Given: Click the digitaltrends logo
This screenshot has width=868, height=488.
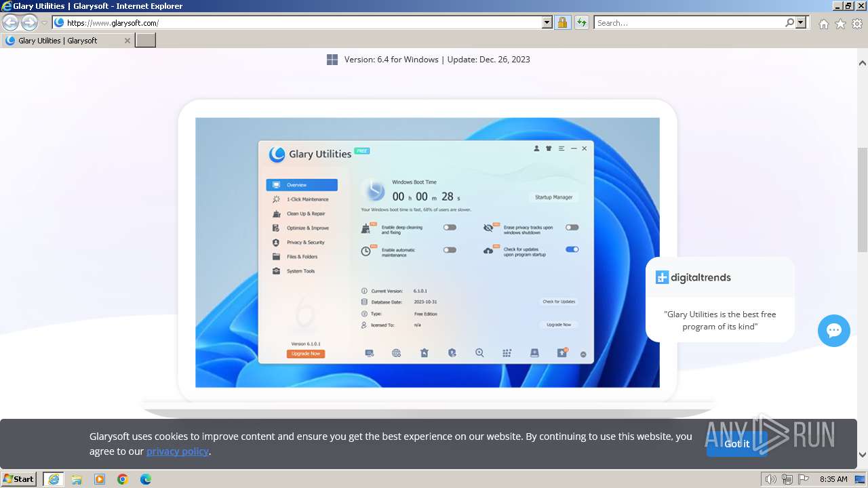Looking at the screenshot, I should pos(693,277).
